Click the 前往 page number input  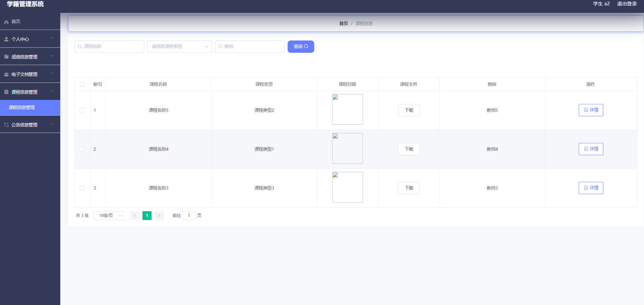[x=189, y=216]
